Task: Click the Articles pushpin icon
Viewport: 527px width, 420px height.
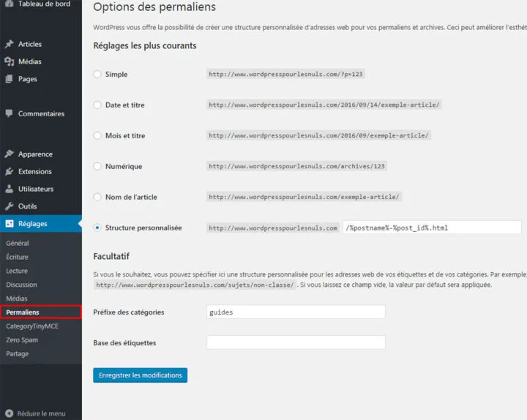Action: pos(9,44)
